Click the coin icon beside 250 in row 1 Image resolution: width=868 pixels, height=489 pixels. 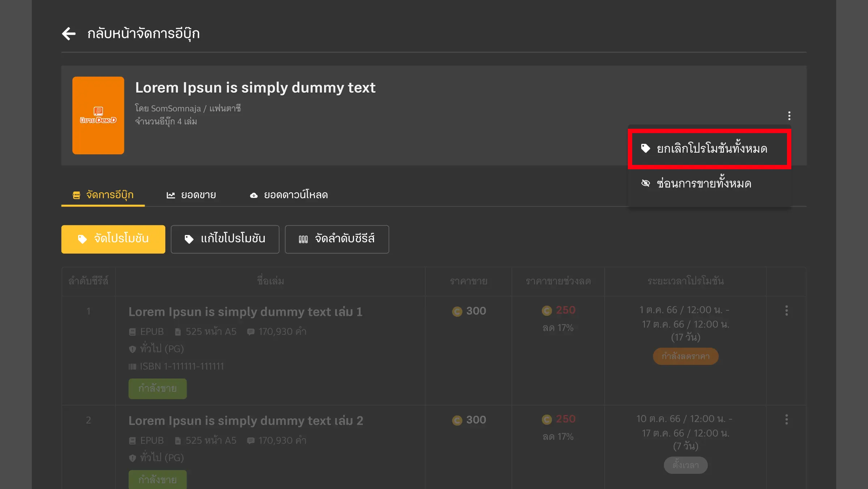pos(547,310)
